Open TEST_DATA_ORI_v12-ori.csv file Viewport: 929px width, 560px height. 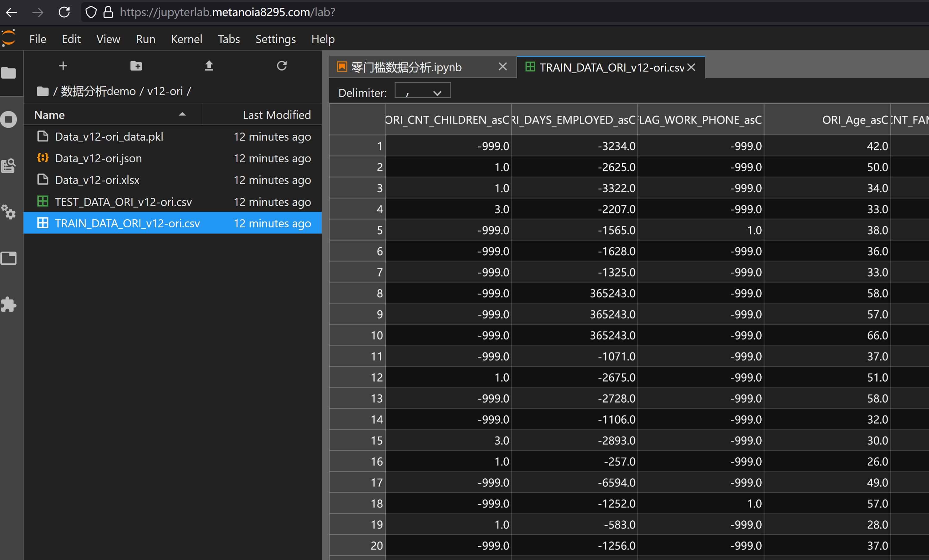pyautogui.click(x=123, y=202)
